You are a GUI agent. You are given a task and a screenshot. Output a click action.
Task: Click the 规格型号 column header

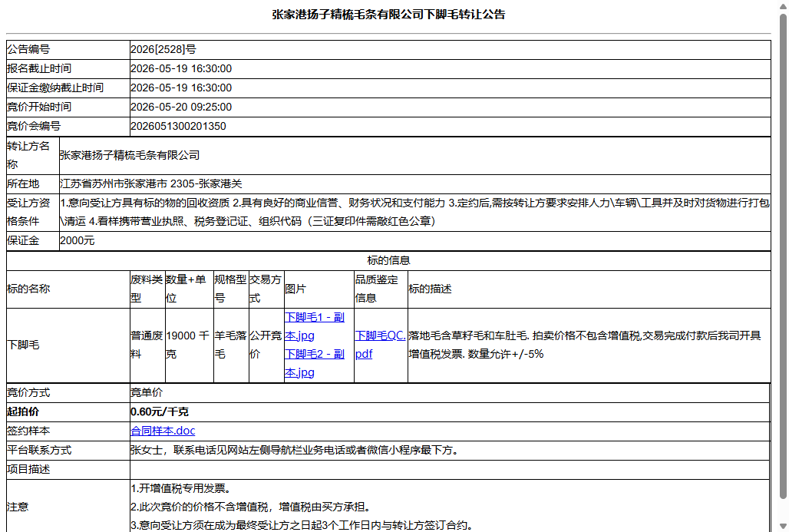[231, 289]
